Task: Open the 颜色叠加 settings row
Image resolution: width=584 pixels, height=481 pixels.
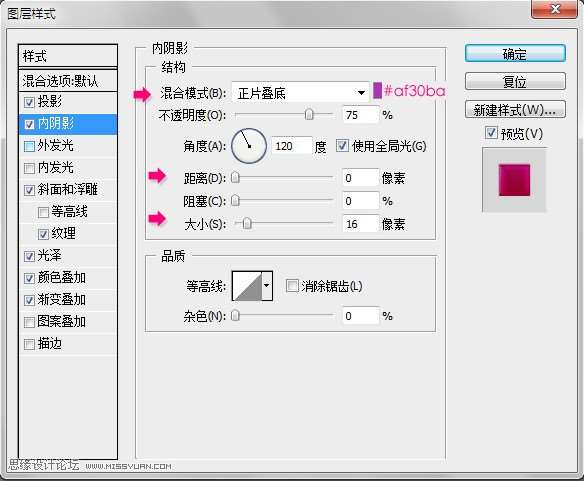Action: (x=68, y=278)
